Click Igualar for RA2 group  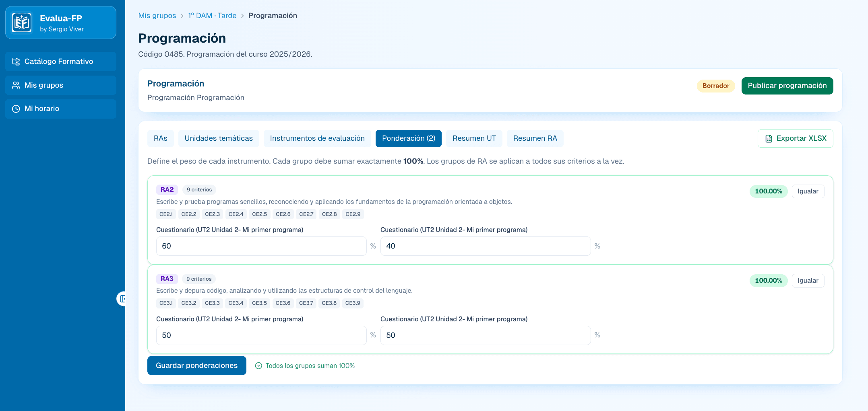(808, 191)
